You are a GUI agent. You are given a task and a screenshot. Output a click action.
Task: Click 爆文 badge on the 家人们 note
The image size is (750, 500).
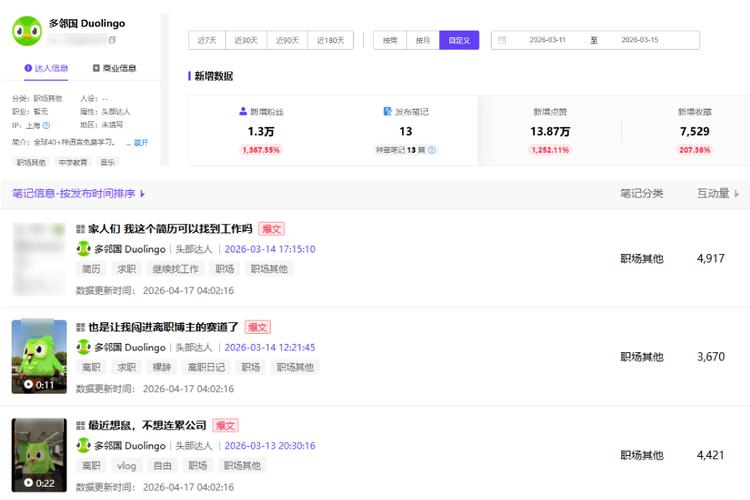pyautogui.click(x=272, y=229)
